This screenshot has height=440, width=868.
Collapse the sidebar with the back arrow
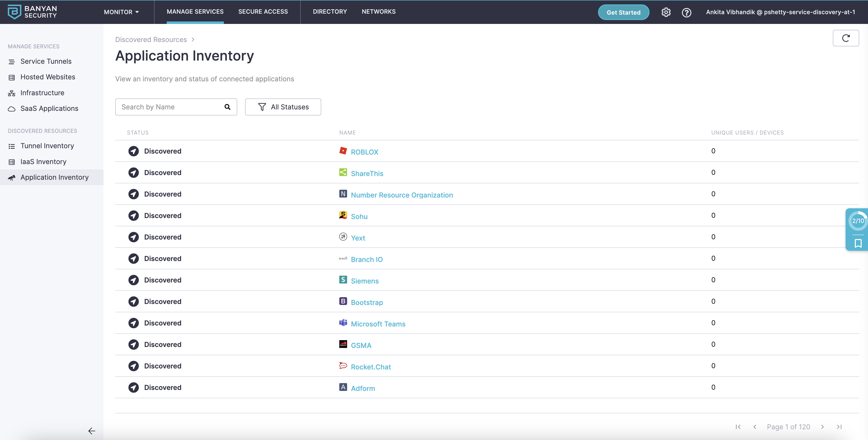92,431
